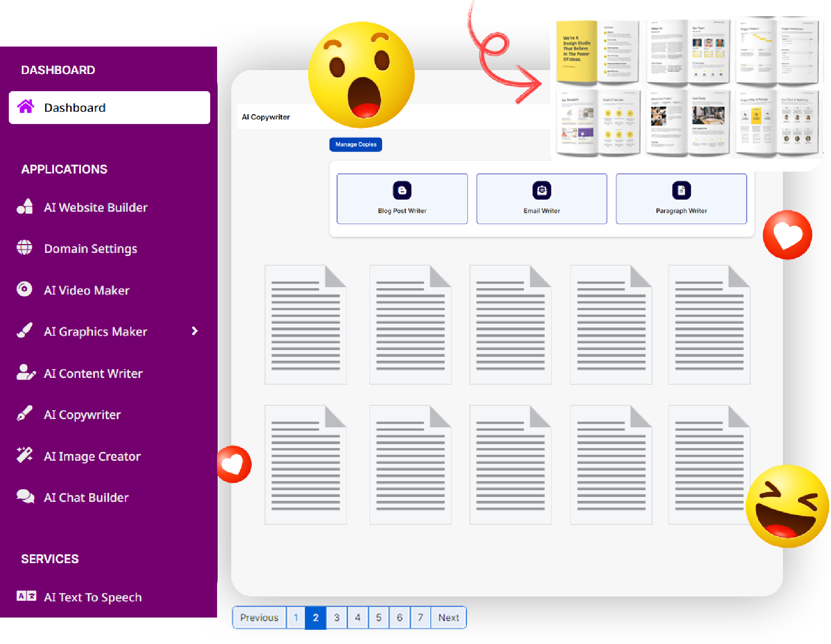Click the AI Graphics Maker brush icon

24,331
